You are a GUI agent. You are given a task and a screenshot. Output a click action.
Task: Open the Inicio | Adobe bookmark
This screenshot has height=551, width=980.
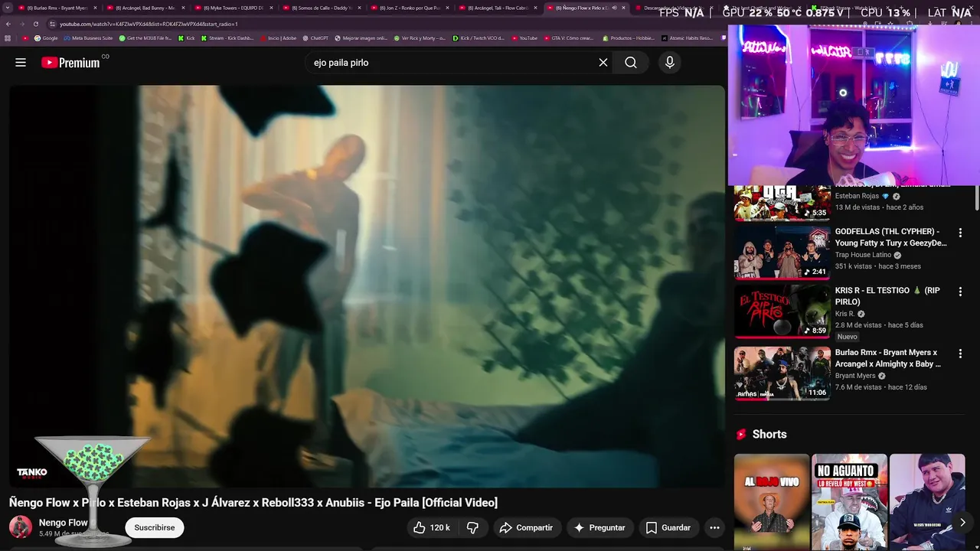tap(278, 38)
